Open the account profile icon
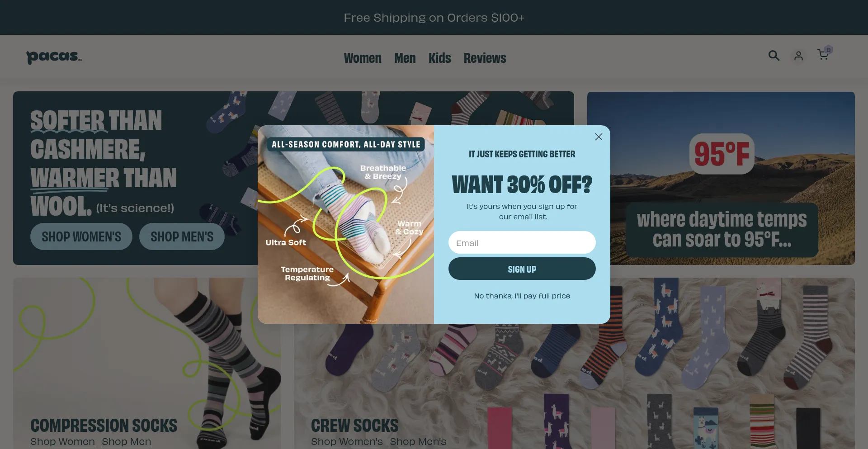 point(798,56)
